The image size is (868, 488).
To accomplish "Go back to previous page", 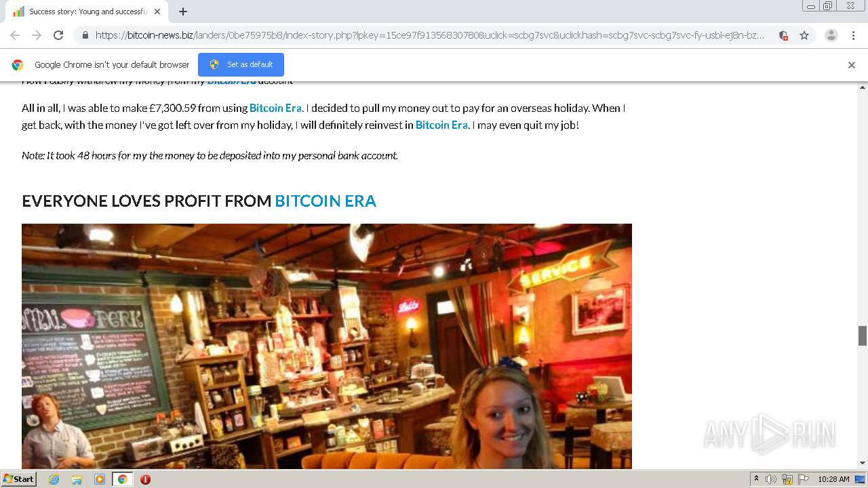I will pos(15,35).
